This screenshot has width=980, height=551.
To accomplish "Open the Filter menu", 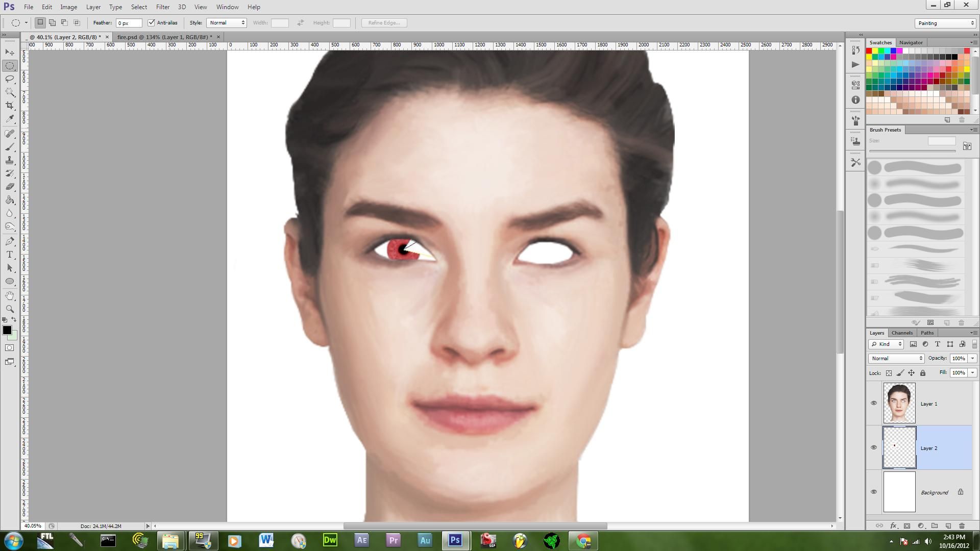I will (x=162, y=7).
